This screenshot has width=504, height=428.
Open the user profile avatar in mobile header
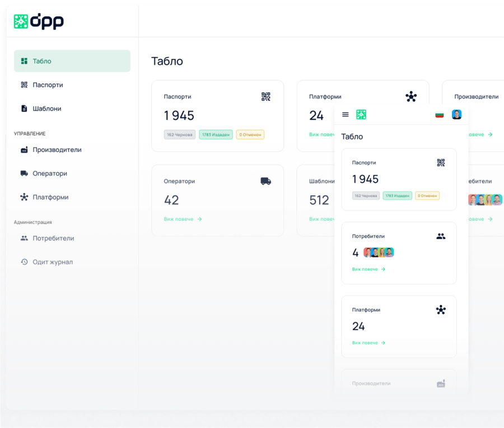457,114
